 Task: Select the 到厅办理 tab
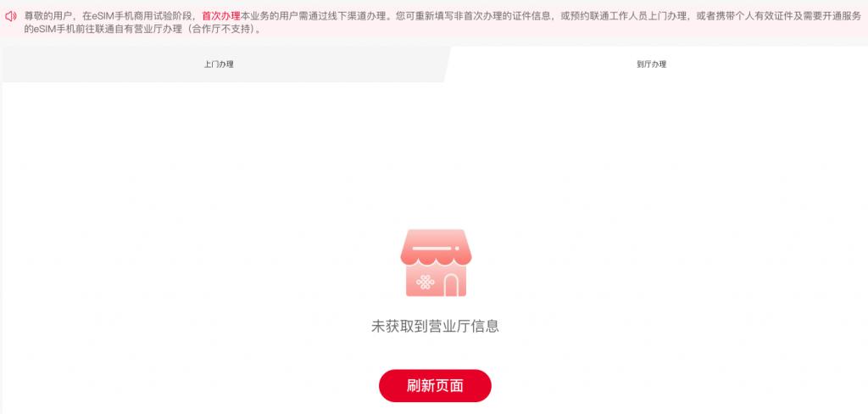[x=652, y=64]
